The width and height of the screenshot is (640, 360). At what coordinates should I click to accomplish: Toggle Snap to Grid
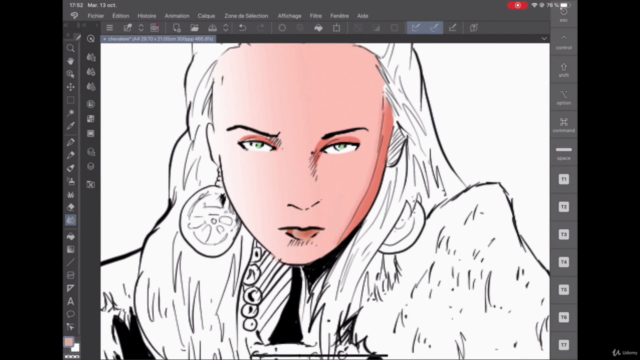coord(452,28)
